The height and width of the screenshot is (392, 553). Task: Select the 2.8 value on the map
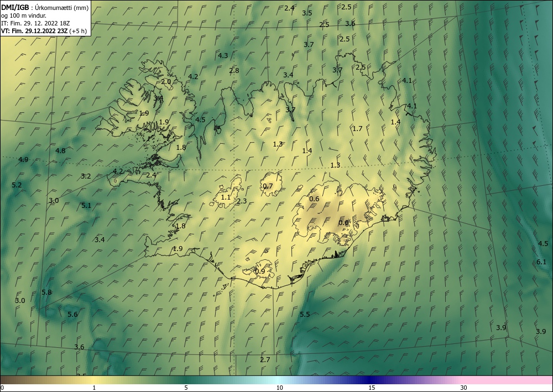coord(234,71)
